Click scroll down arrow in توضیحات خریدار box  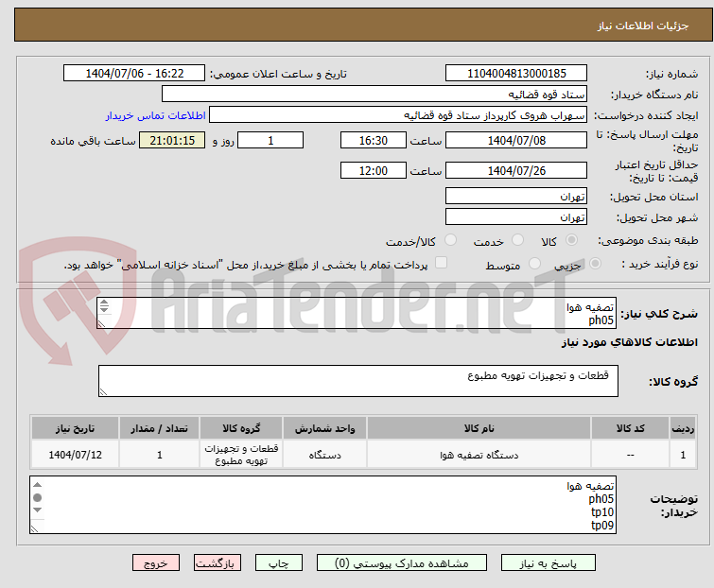pyautogui.click(x=37, y=510)
